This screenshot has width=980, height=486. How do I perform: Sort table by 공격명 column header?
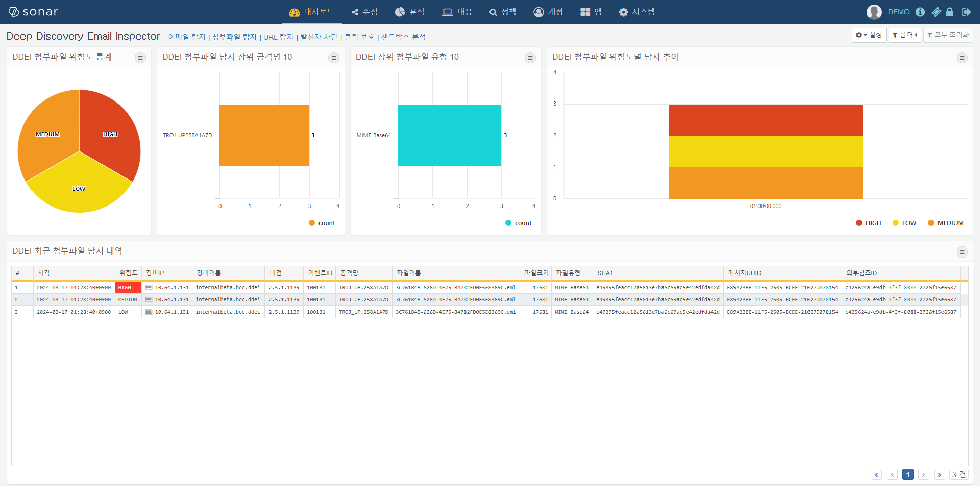pyautogui.click(x=364, y=273)
